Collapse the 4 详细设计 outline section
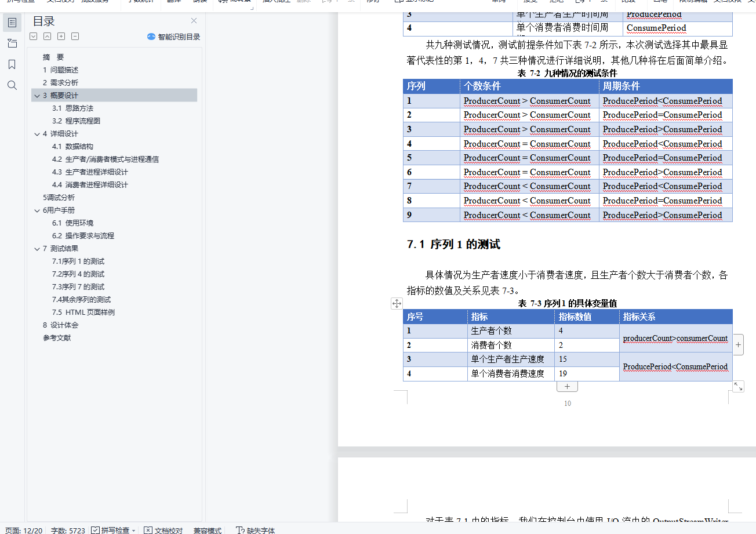The image size is (756, 534). (x=37, y=134)
